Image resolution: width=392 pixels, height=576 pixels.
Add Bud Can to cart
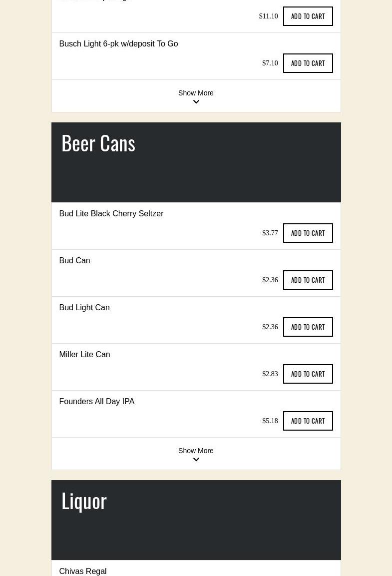[308, 280]
